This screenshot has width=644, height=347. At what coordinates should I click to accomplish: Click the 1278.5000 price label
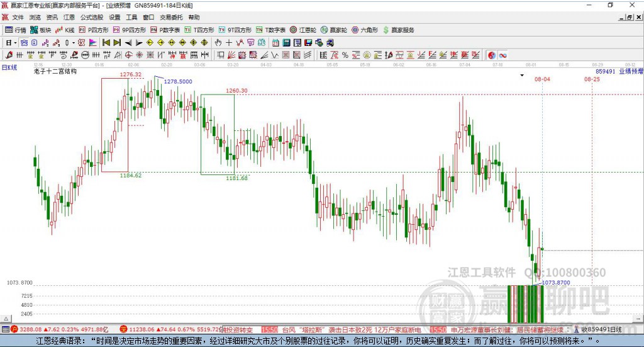pos(178,81)
